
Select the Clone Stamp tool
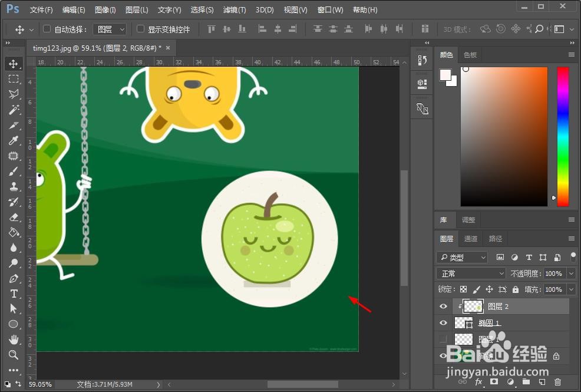point(14,186)
